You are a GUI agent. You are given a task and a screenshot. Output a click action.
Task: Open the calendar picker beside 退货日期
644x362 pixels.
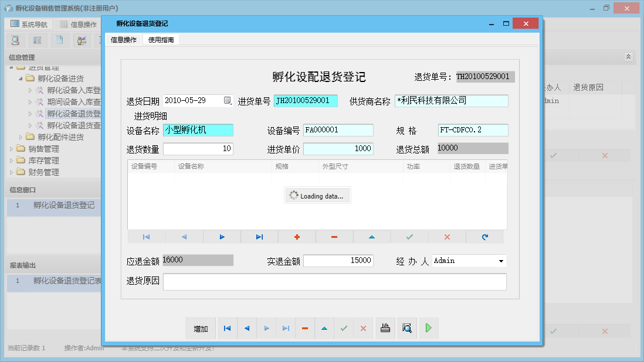pyautogui.click(x=228, y=100)
